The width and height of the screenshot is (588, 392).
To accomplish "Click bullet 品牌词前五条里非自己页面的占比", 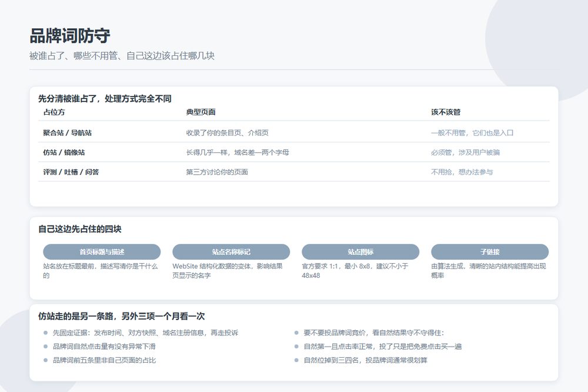I will click(104, 360).
